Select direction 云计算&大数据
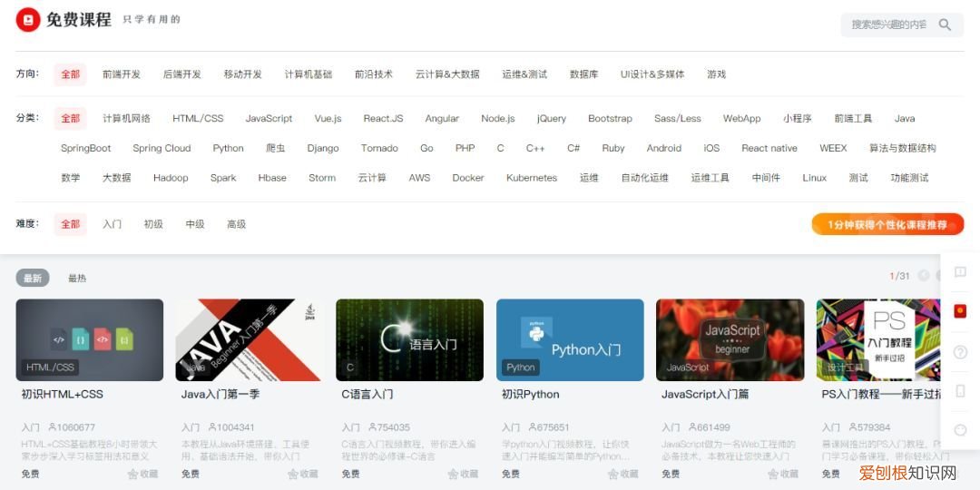The width and height of the screenshot is (980, 490). 447,74
